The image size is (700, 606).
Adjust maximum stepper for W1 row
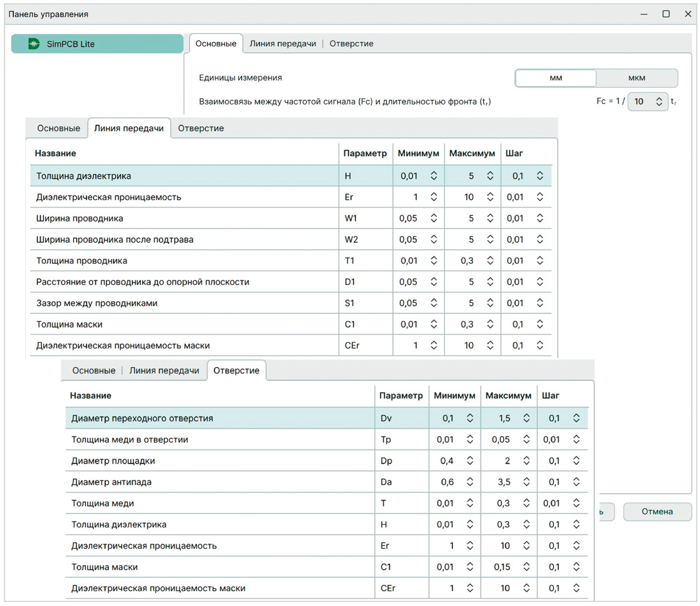[x=490, y=218]
